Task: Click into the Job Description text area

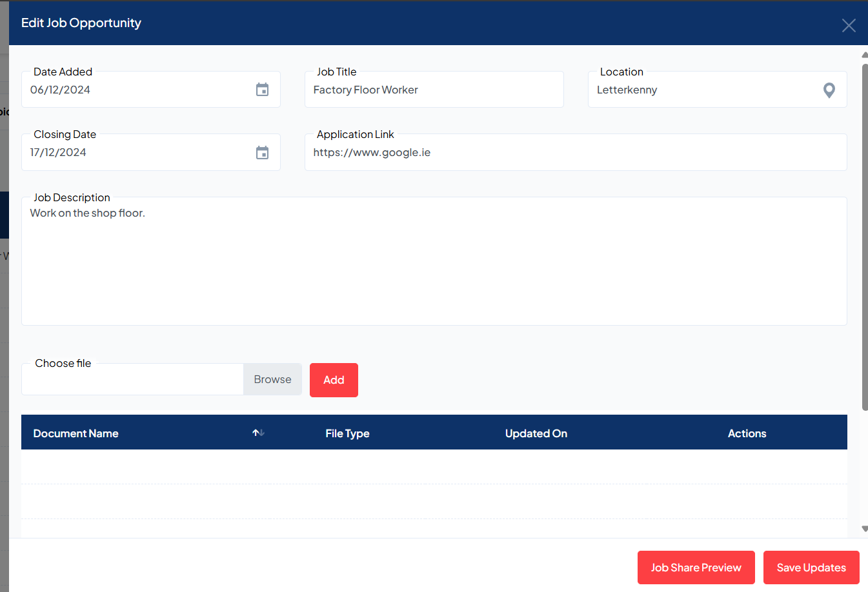Action: [x=434, y=261]
